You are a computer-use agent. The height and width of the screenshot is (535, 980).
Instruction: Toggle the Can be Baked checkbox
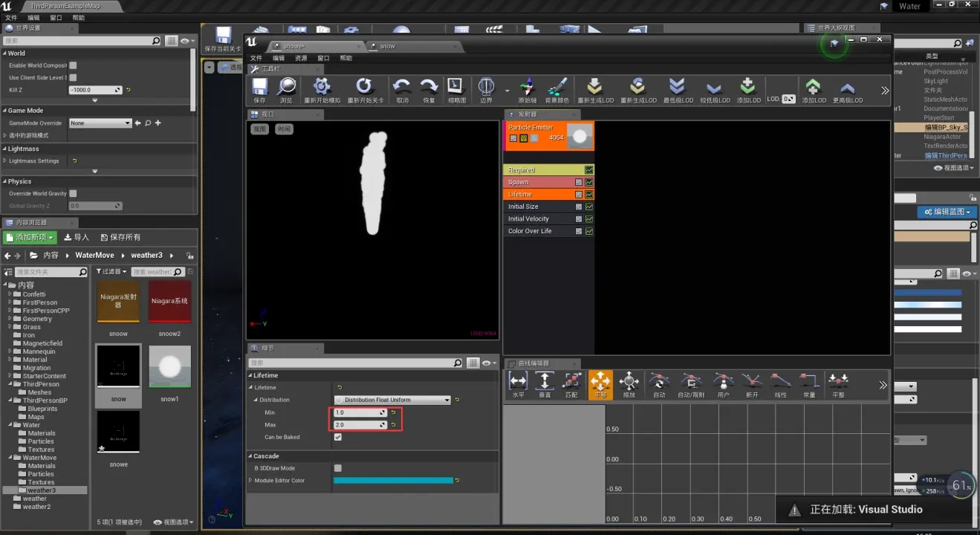point(338,437)
